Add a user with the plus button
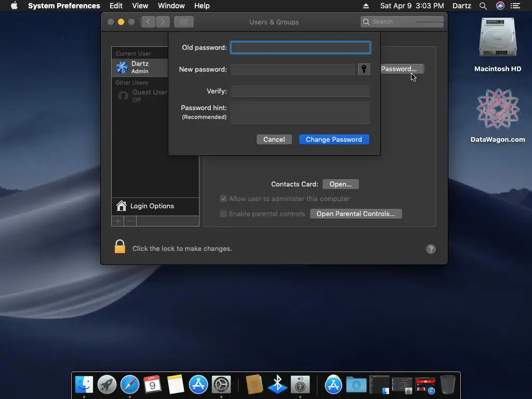Image resolution: width=532 pixels, height=399 pixels. click(118, 221)
